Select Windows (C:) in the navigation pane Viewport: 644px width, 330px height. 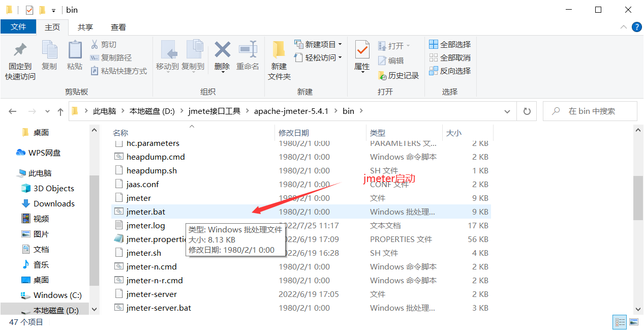click(x=51, y=295)
